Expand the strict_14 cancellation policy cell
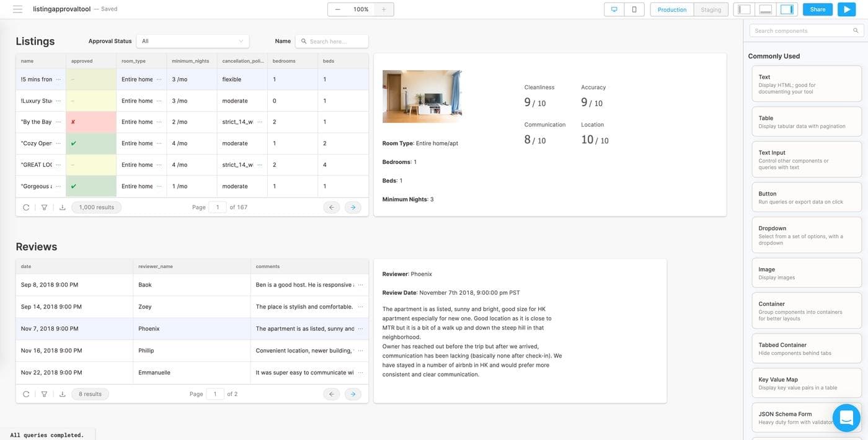868x440 pixels. [259, 122]
